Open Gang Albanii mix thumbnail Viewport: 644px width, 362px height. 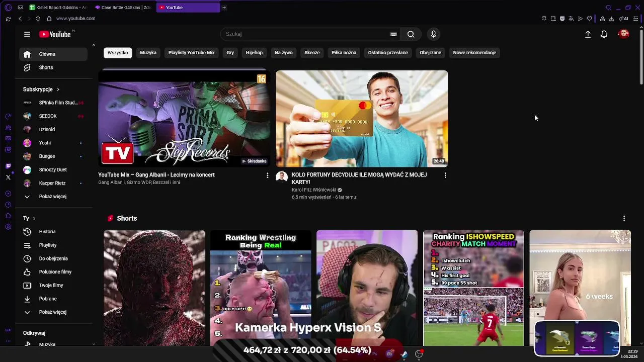(x=185, y=119)
